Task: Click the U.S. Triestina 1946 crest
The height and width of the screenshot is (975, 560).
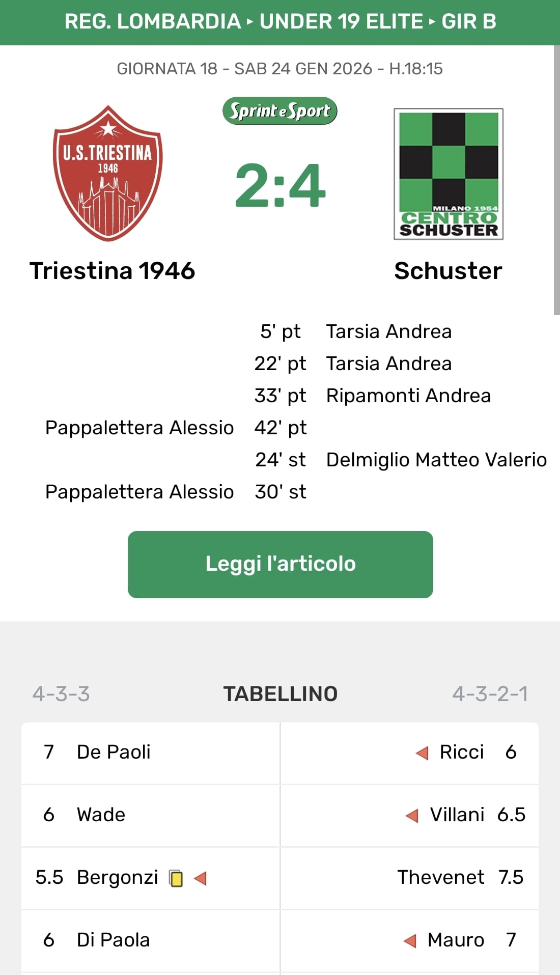Action: (107, 173)
